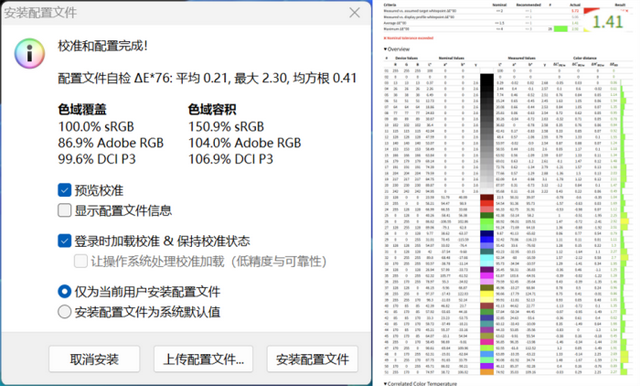Image resolution: width=640 pixels, height=386 pixels.
Task: Toggle 登录时加载校准 & 保持校准状态 checkbox
Action: tap(64, 241)
